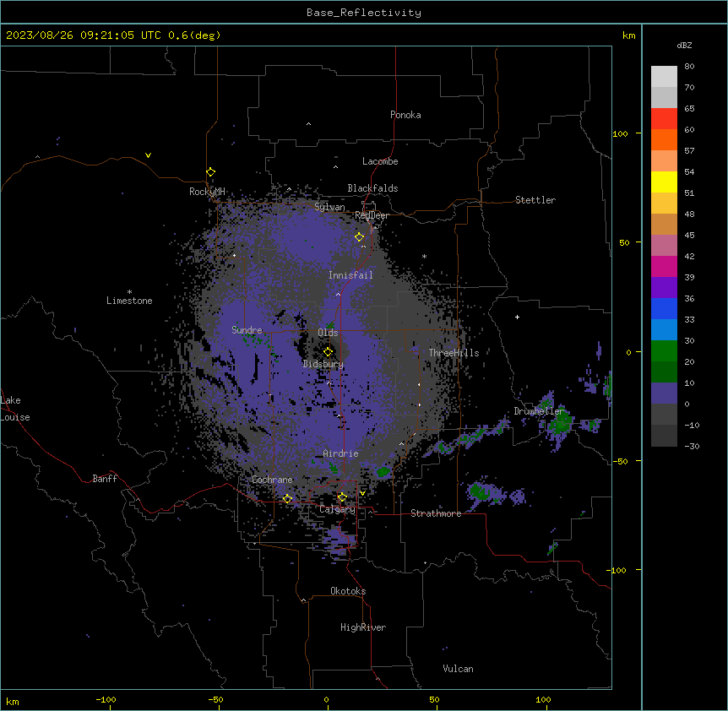Click the Ponoka city label
This screenshot has width=728, height=711.
[405, 115]
